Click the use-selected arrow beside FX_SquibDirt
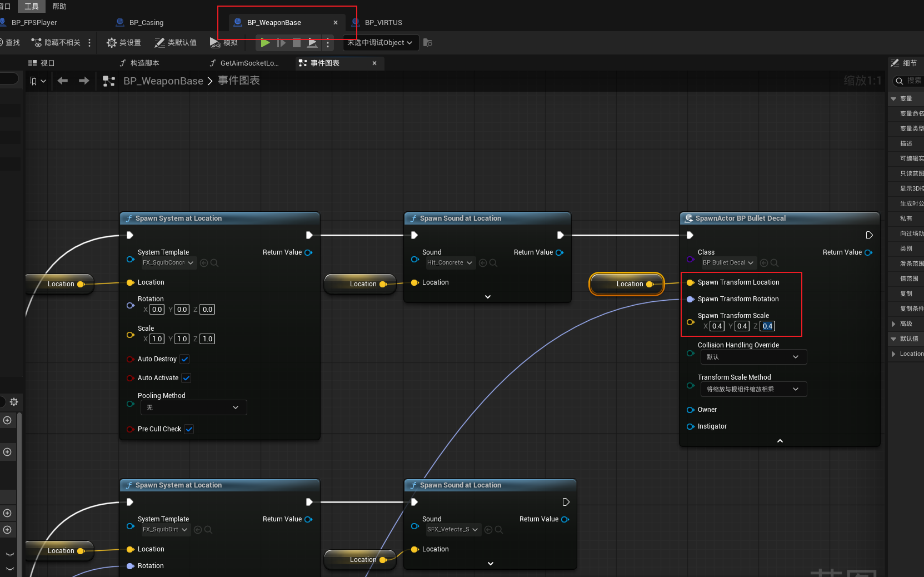 pos(197,530)
